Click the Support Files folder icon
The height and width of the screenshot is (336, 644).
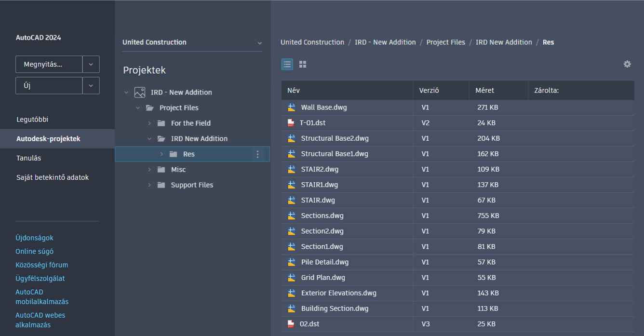click(x=161, y=185)
